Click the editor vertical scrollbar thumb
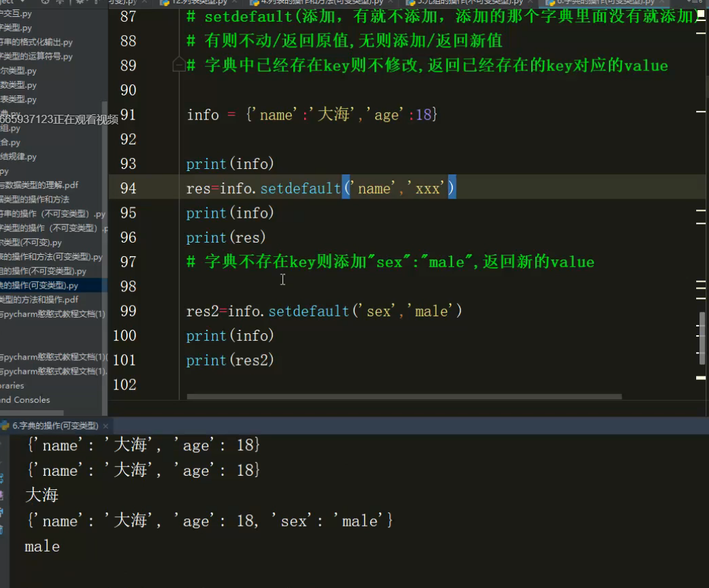Image resolution: width=709 pixels, height=588 pixels. (x=702, y=338)
